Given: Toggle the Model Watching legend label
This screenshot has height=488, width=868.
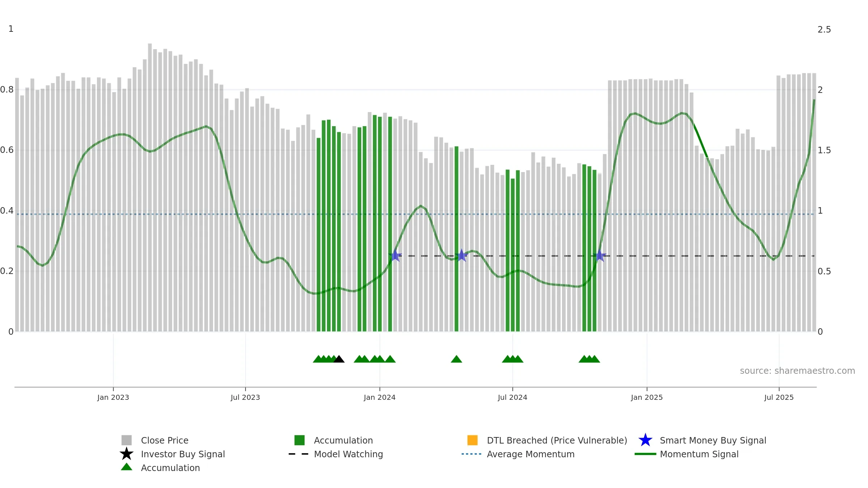Looking at the screenshot, I should coord(348,454).
